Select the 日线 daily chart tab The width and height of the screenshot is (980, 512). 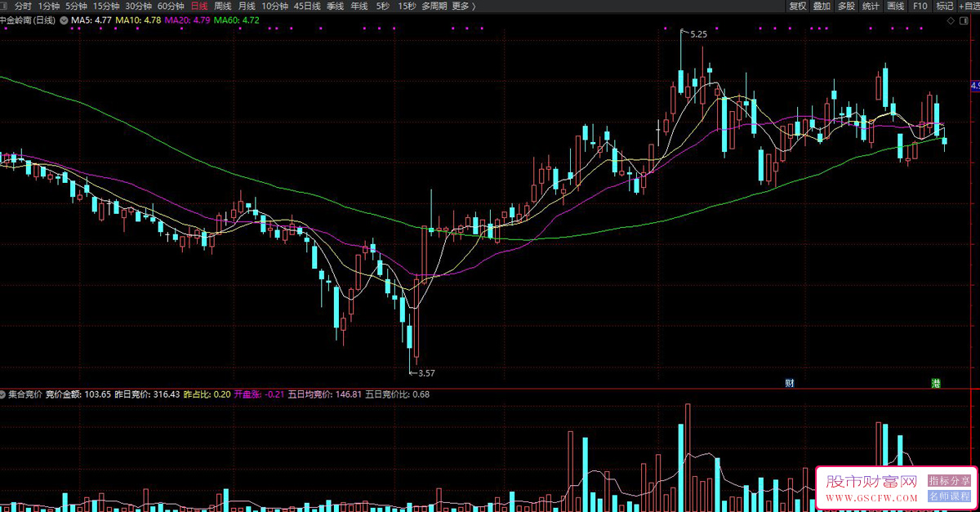pyautogui.click(x=199, y=6)
